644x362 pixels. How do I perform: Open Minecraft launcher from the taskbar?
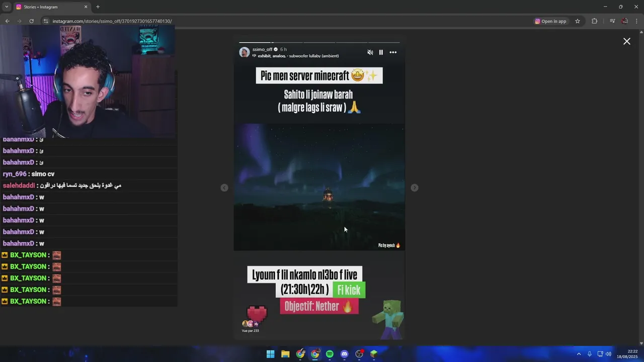(x=374, y=354)
